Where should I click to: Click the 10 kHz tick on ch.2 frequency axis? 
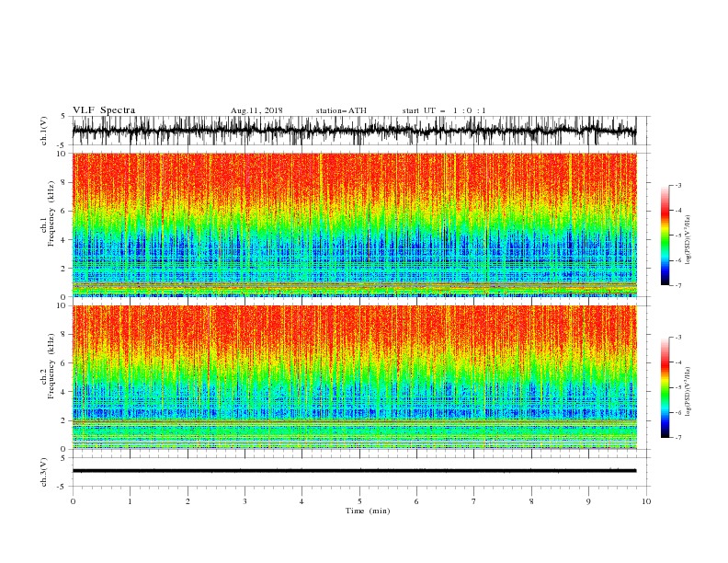point(63,305)
